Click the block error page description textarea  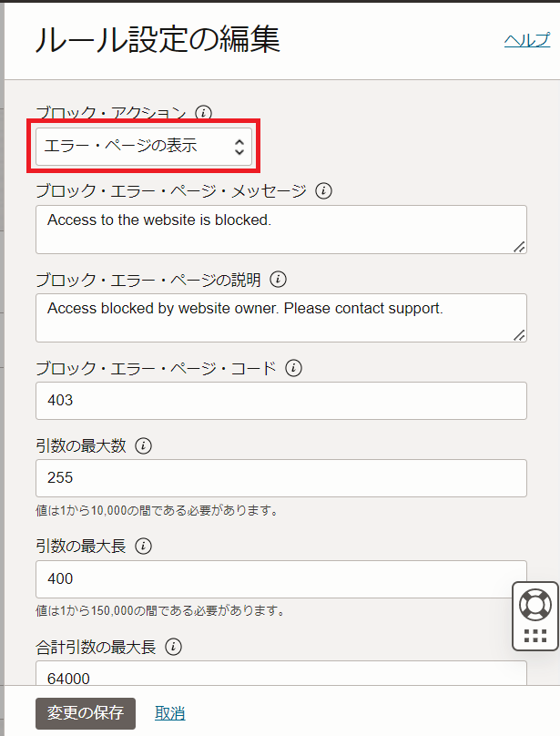point(280,317)
